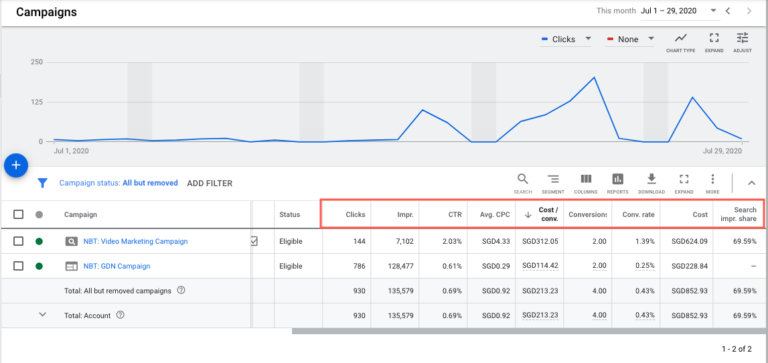Click ADD FILTER

pos(210,183)
